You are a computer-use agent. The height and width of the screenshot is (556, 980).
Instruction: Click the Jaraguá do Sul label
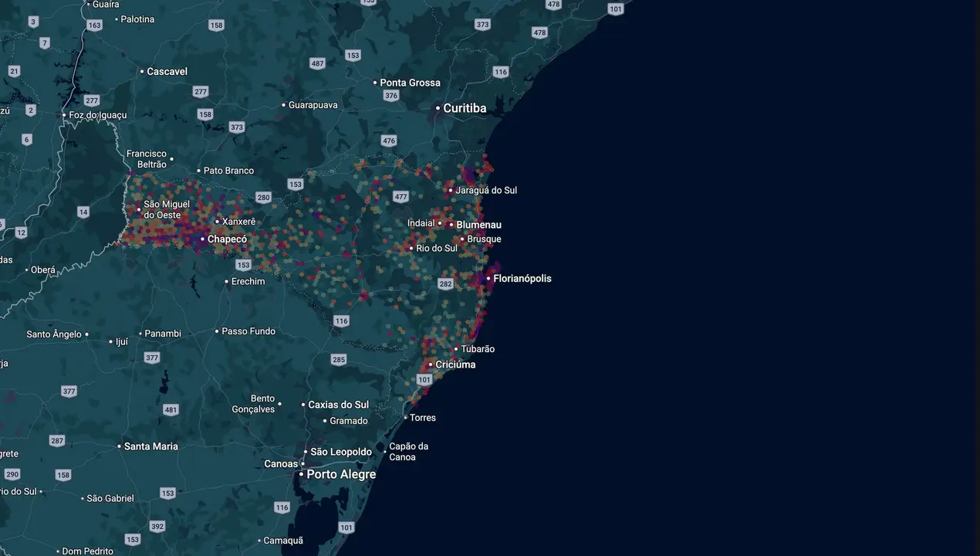[x=486, y=190]
